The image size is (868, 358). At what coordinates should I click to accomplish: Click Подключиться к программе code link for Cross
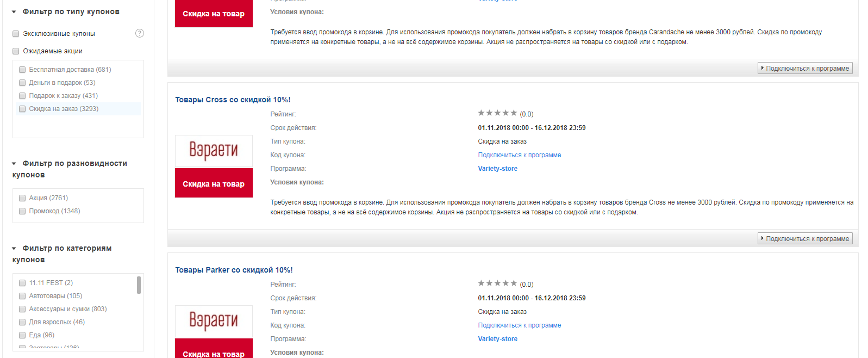pyautogui.click(x=520, y=155)
